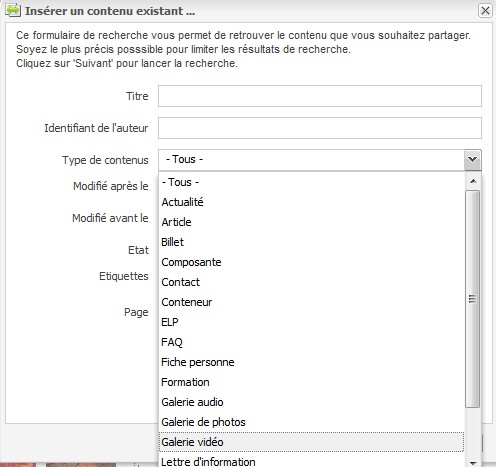Screen dimensions: 496x467
Task: Select the Composante option
Action: pyautogui.click(x=311, y=262)
